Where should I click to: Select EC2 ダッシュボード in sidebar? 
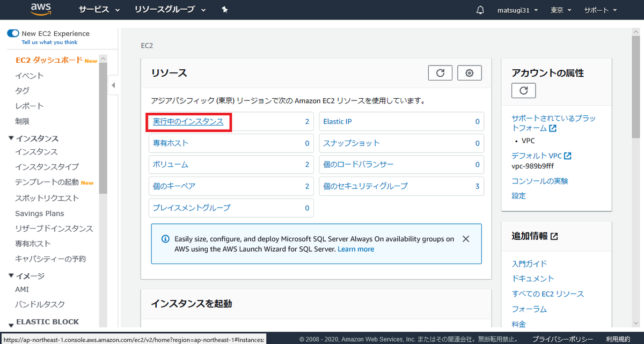(49, 60)
